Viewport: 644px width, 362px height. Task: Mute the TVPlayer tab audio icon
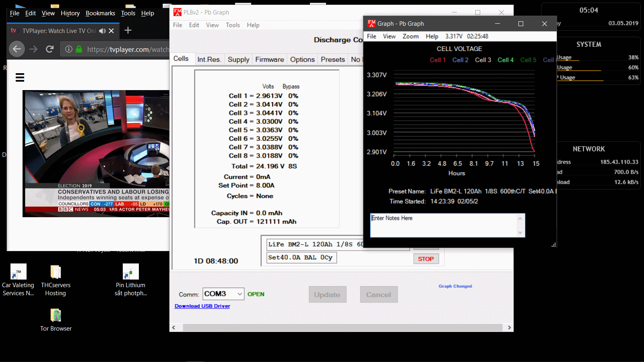click(103, 31)
